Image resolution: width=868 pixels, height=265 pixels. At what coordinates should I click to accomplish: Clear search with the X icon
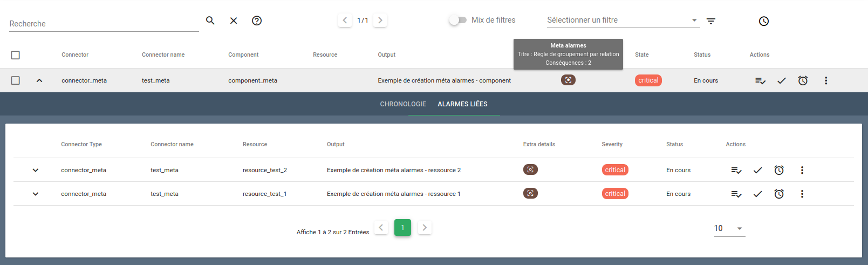[234, 21]
